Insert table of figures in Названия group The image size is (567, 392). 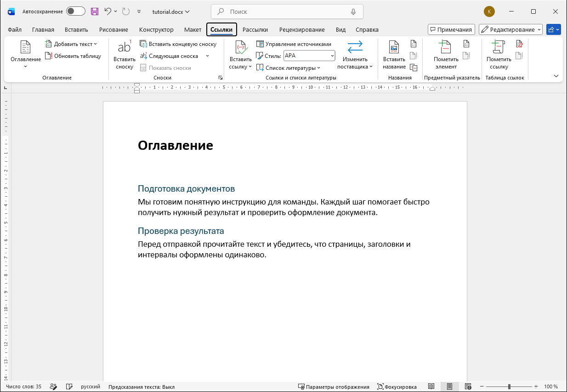tap(414, 44)
